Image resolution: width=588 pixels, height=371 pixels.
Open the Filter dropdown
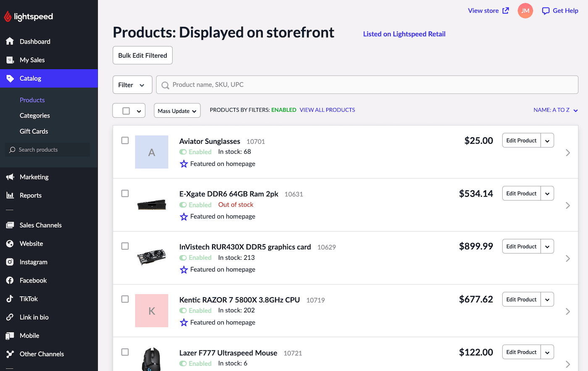(132, 85)
